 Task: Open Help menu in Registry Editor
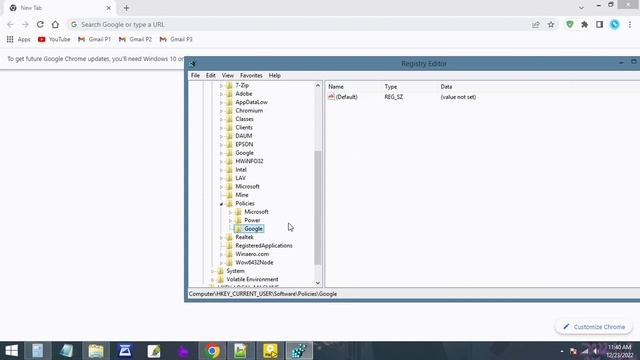click(x=274, y=76)
